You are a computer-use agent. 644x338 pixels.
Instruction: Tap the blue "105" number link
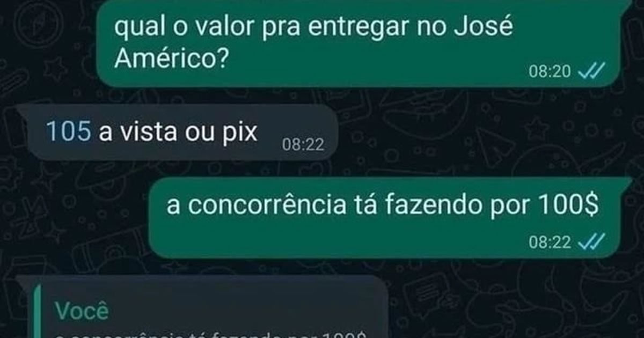coord(68,131)
